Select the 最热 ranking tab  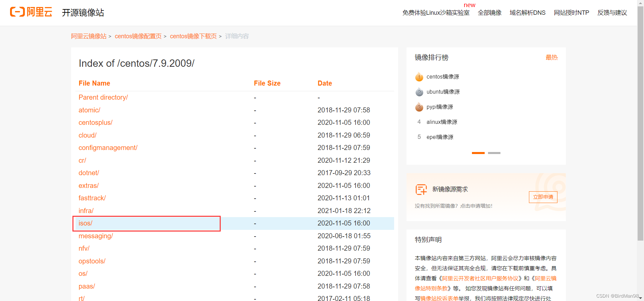(x=551, y=57)
